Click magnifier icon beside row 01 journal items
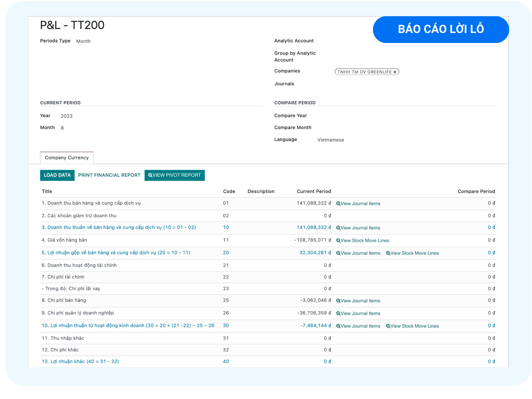Viewport: 532px width, 399px height. pyautogui.click(x=338, y=204)
